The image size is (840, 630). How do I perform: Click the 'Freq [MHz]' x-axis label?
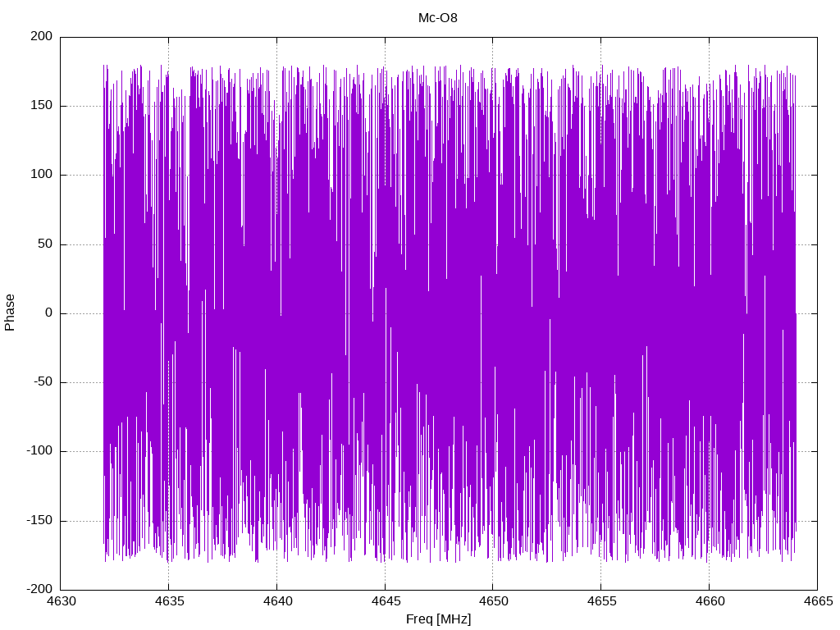coord(438,619)
